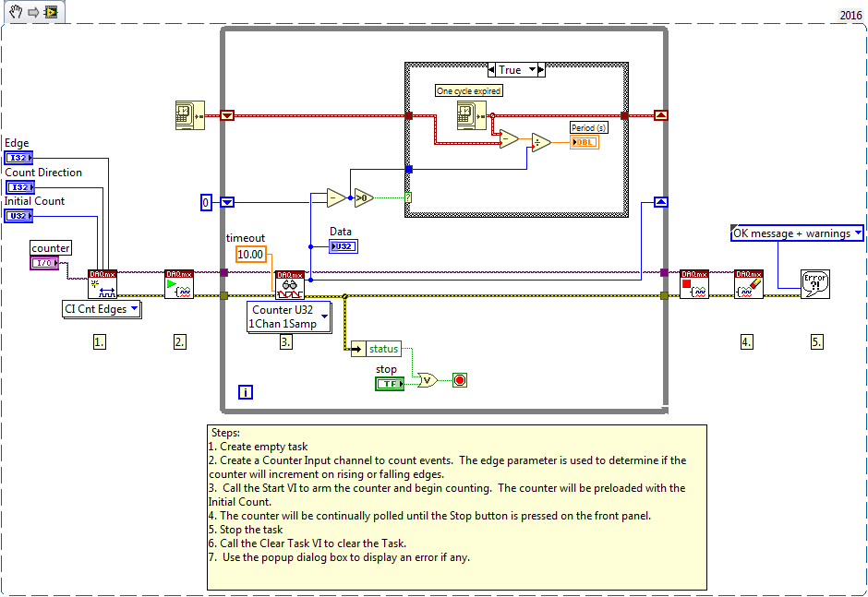868x597 pixels.
Task: Click the Greater Than 0 comparison node
Action: pos(367,197)
